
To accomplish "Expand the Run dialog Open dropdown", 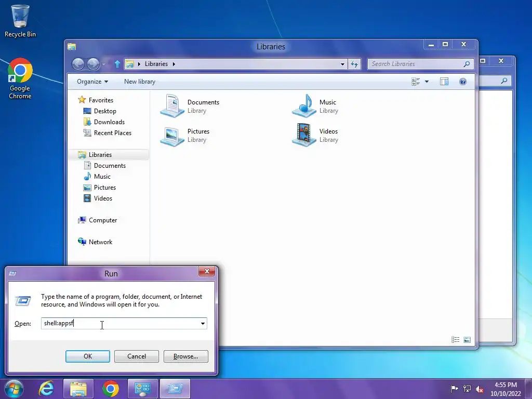I will (x=203, y=323).
